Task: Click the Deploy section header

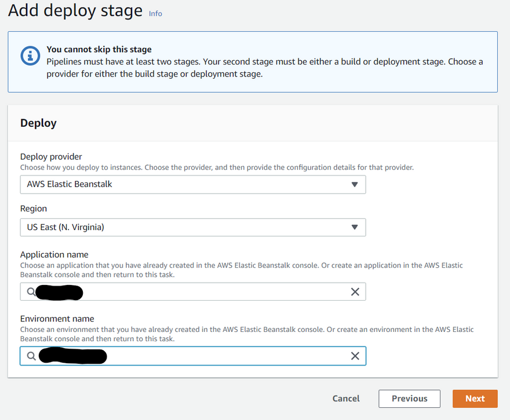Action: coord(38,123)
